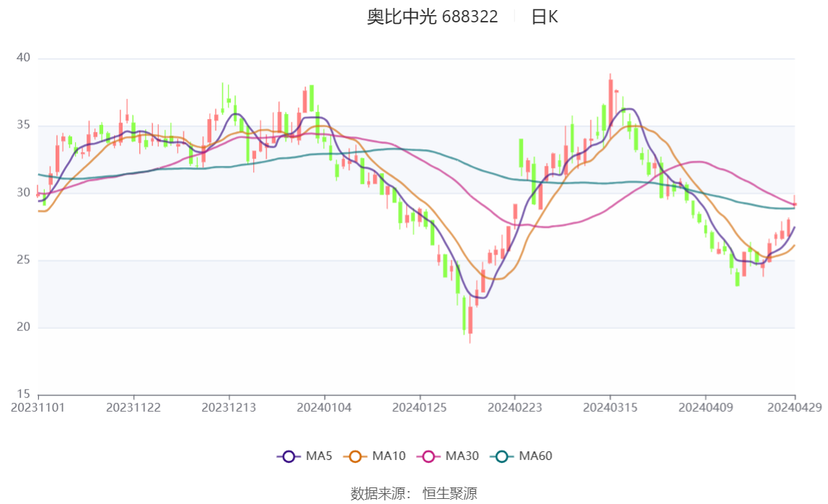Click the x-axis date 20231122

[x=133, y=407]
